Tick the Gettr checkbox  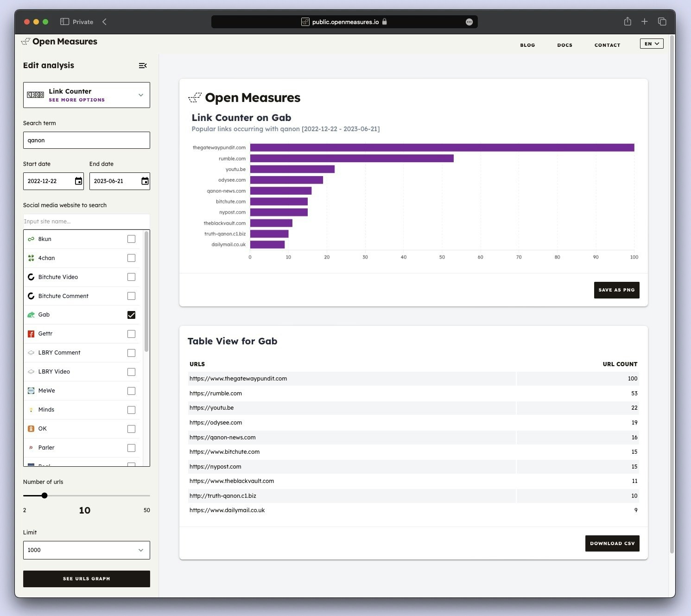(x=132, y=334)
